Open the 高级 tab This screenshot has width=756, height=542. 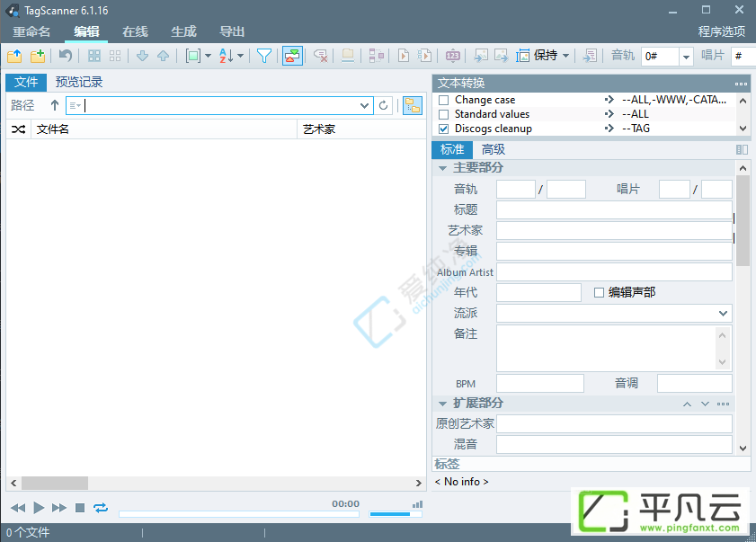tap(494, 150)
